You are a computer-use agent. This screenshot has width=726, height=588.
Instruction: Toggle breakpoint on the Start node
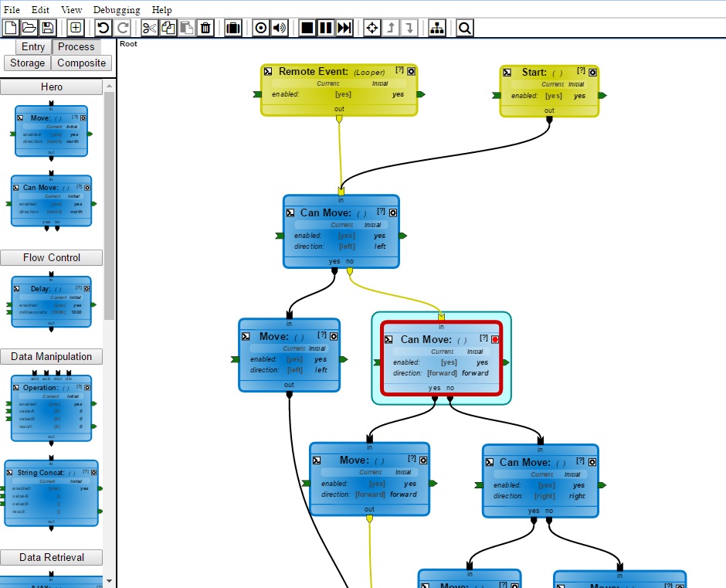tap(592, 73)
